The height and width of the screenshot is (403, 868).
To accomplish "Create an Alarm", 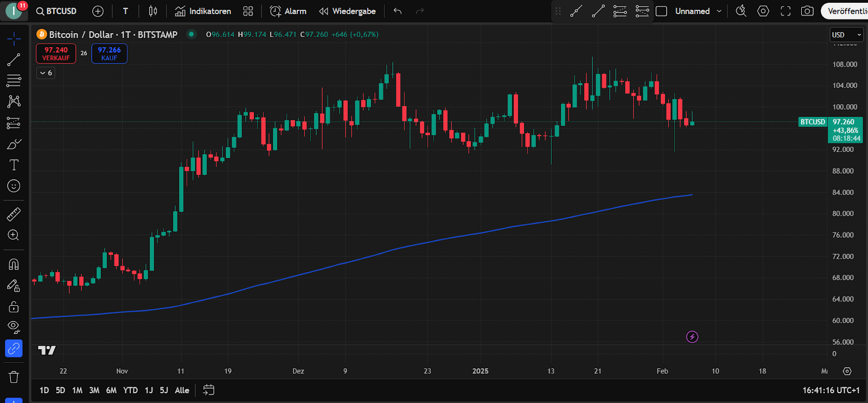I will (288, 11).
